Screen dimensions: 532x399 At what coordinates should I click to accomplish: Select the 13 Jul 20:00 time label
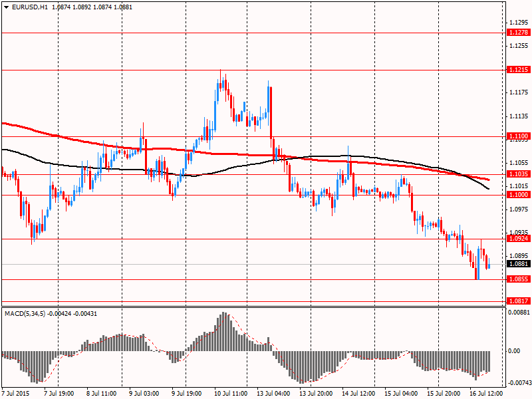(316, 394)
